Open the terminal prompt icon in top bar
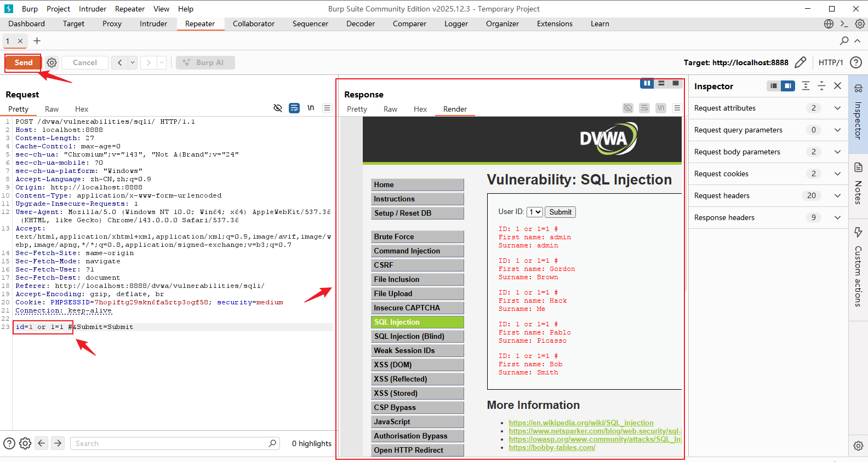868x462 pixels. pos(844,24)
